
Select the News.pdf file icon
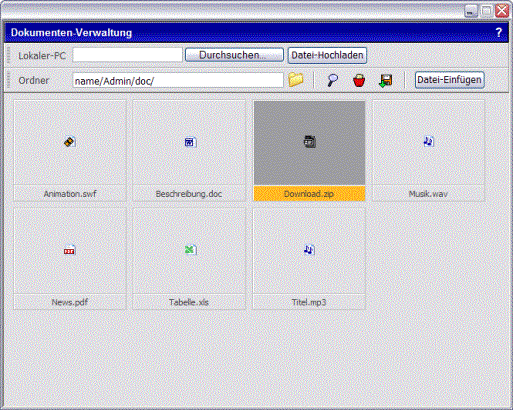[x=69, y=250]
